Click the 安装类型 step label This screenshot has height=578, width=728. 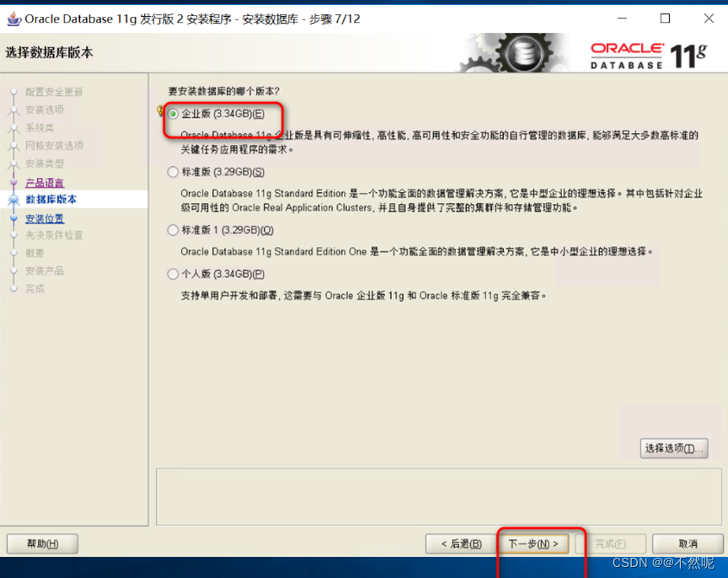pyautogui.click(x=45, y=163)
